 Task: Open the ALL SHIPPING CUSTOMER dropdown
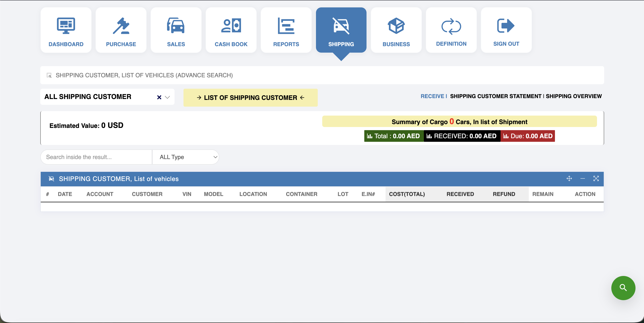(107, 97)
